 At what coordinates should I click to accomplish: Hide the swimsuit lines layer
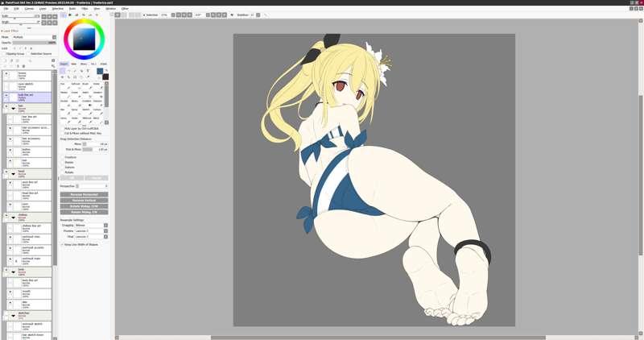pos(10,237)
